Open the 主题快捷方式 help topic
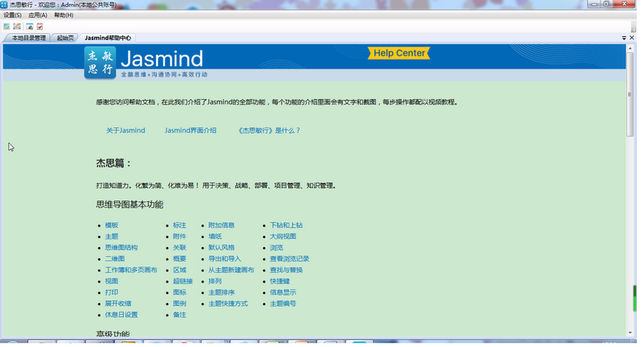This screenshot has height=347, width=644. point(228,304)
